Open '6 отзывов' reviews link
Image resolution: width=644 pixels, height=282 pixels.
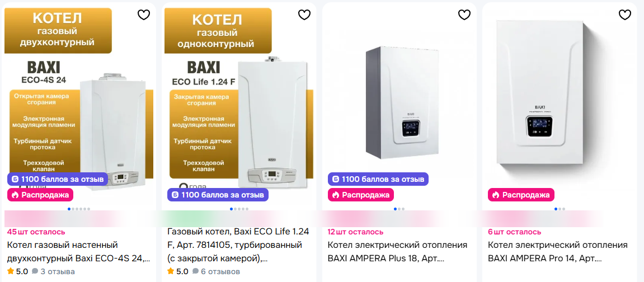tap(220, 271)
